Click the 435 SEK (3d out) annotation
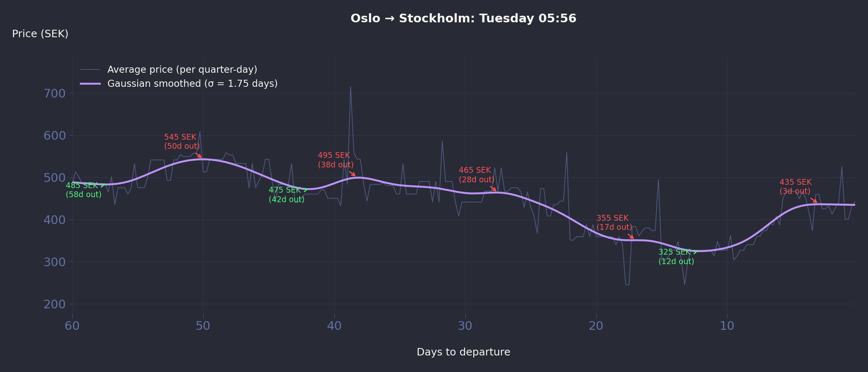 click(795, 187)
